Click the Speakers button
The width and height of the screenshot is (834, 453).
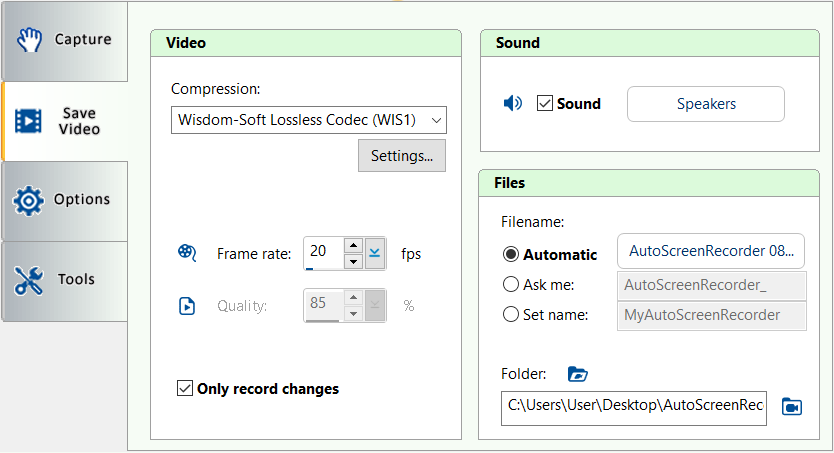coord(705,104)
